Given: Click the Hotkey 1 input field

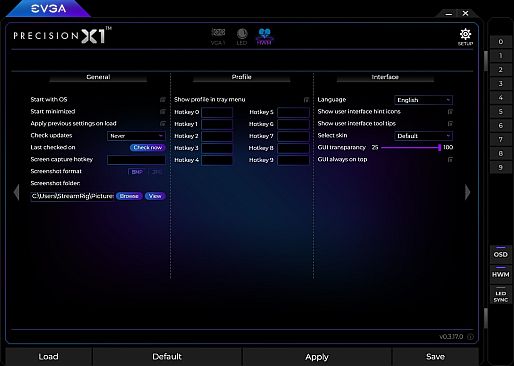Looking at the screenshot, I should [217, 124].
